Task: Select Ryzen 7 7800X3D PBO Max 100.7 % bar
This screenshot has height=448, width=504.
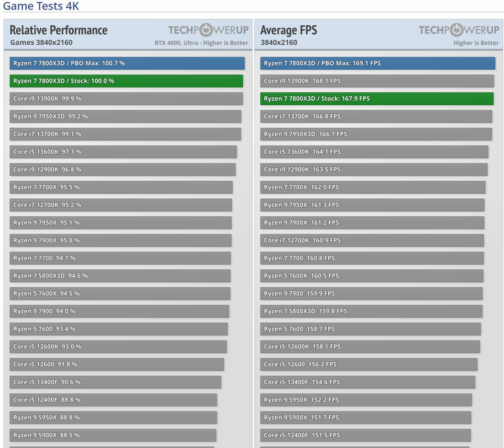Action: (127, 63)
